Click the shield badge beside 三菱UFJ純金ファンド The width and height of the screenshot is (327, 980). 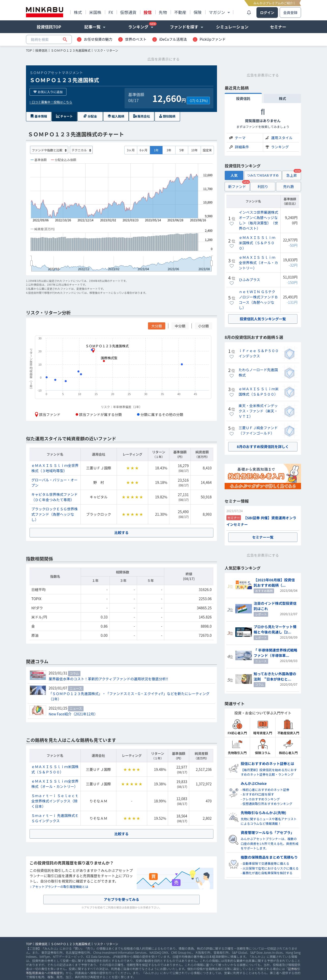coord(289,431)
